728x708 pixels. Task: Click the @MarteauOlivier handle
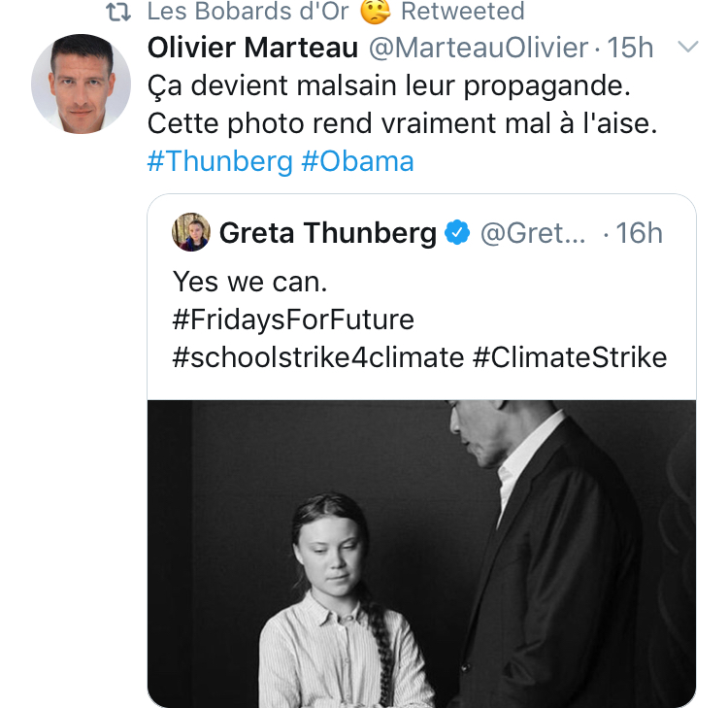(x=478, y=48)
